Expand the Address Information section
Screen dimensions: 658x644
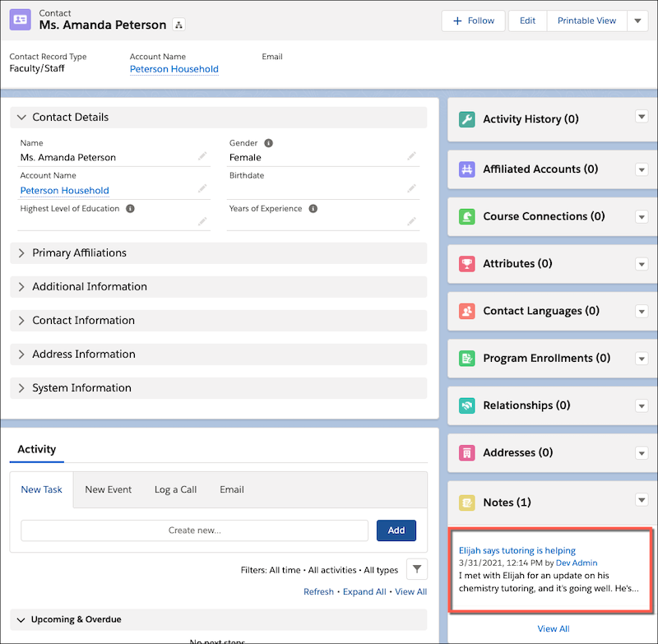(83, 354)
